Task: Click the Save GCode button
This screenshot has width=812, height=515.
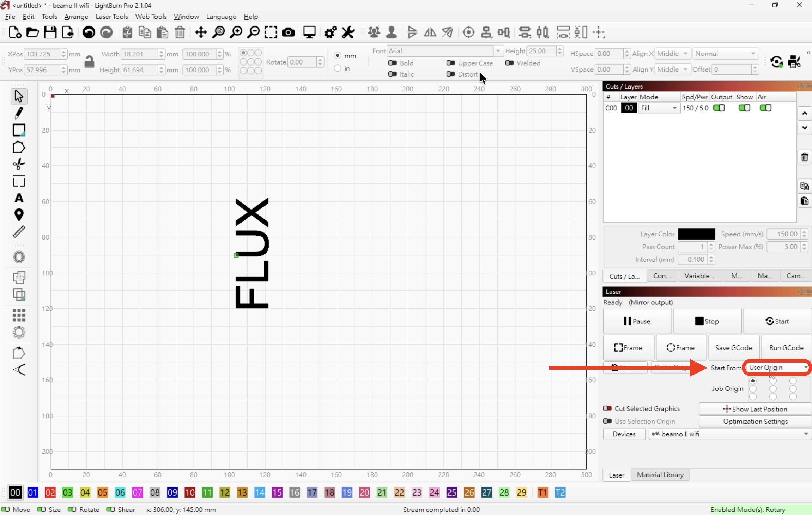Action: tap(734, 348)
